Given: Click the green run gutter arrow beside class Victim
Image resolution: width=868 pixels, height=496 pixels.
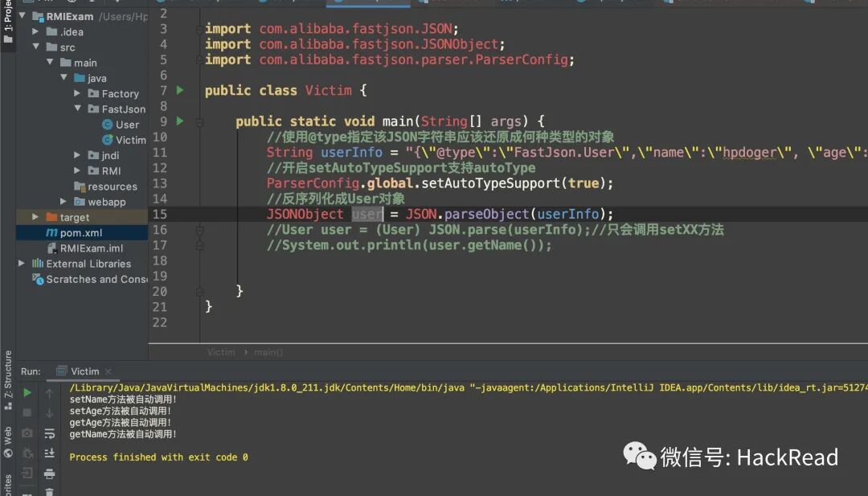Looking at the screenshot, I should pyautogui.click(x=180, y=90).
